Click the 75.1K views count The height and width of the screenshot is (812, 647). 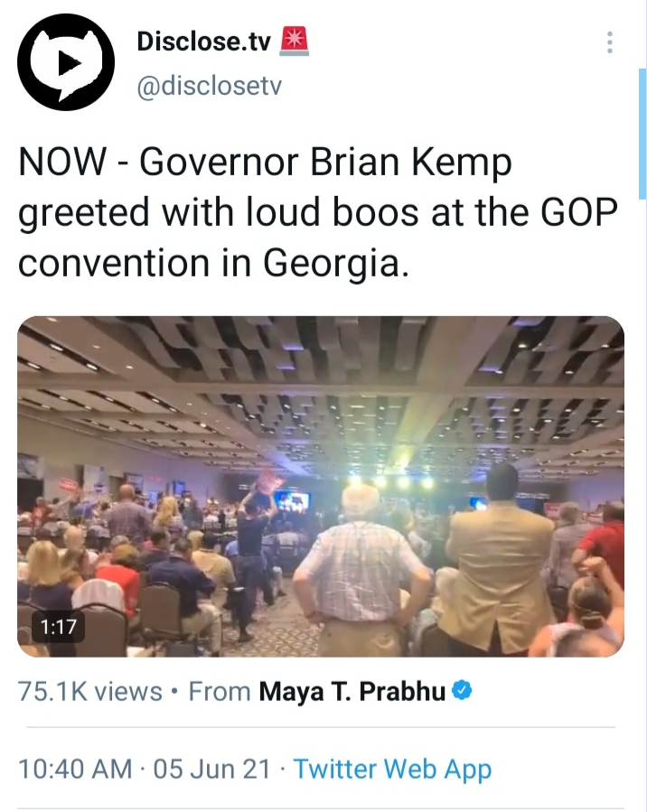pos(90,691)
